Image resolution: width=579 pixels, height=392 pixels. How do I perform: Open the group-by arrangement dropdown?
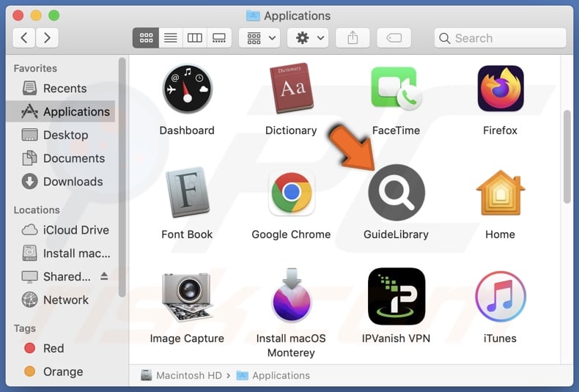coord(259,37)
